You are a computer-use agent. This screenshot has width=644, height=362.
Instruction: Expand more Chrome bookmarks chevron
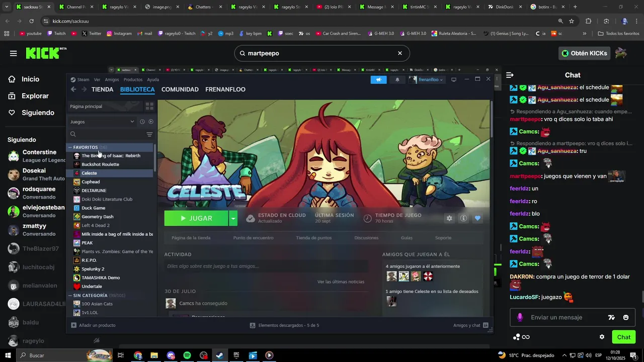click(x=584, y=34)
